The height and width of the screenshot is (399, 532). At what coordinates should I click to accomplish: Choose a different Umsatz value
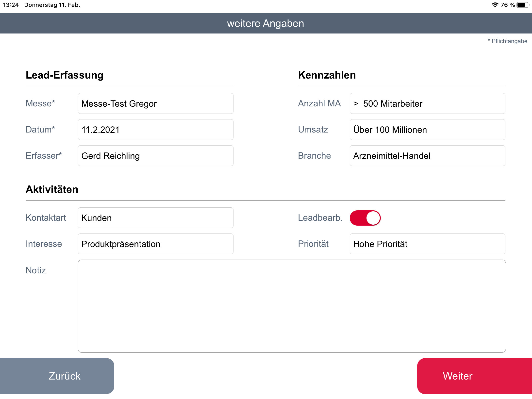427,130
